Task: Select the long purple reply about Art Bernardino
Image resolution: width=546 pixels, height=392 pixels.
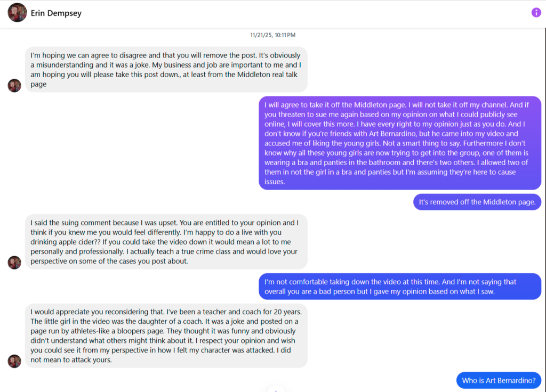Action: tap(400, 143)
